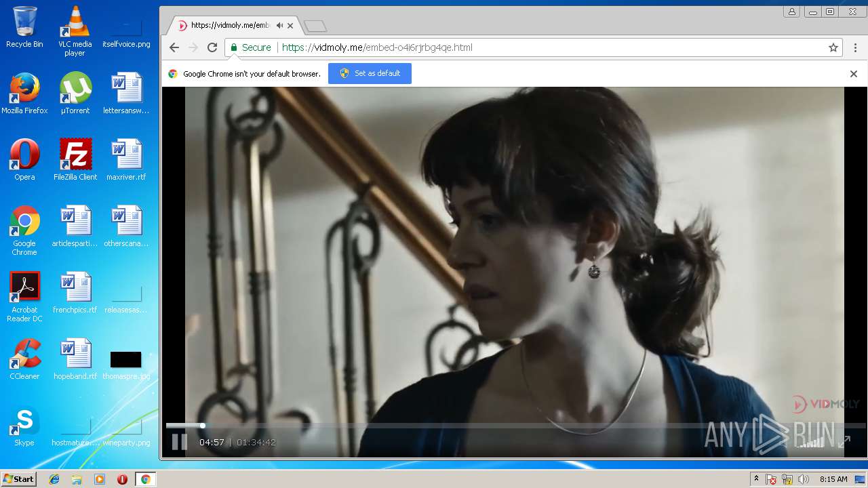Select Google Chrome desktop shortcut
The height and width of the screenshot is (488, 868).
point(24,230)
